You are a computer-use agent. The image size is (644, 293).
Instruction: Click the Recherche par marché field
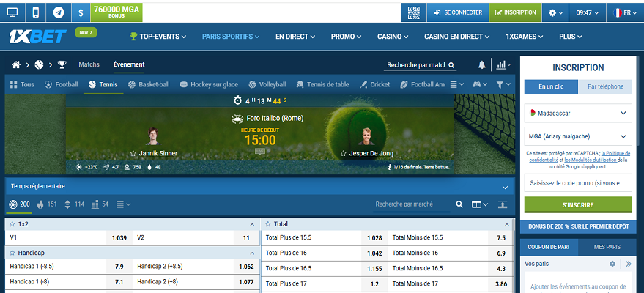tap(412, 204)
